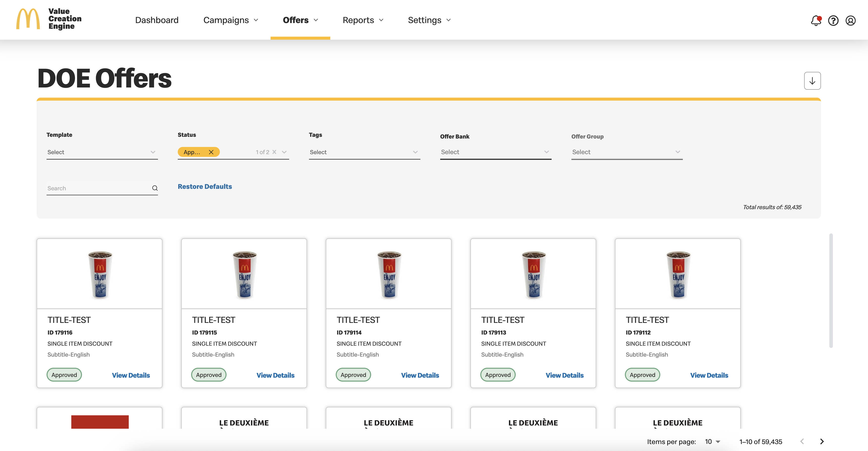The image size is (868, 451).
Task: Click 'Value Creation Engine' brand text
Action: tap(65, 19)
